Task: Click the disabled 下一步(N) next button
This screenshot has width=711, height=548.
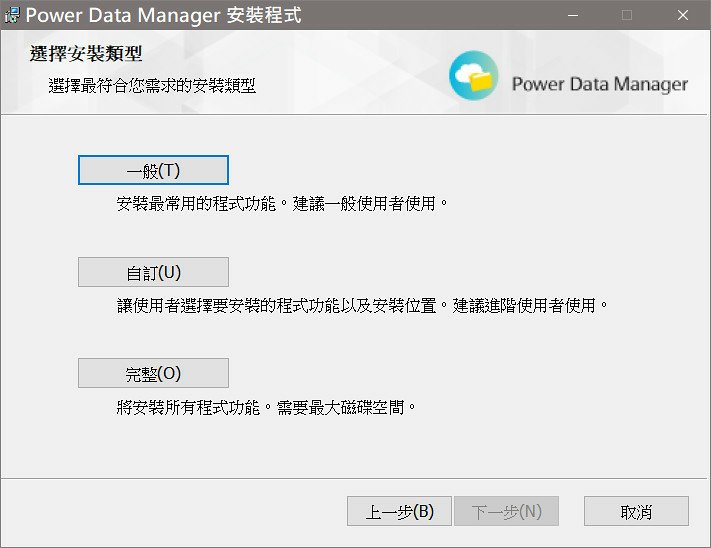Action: point(506,511)
